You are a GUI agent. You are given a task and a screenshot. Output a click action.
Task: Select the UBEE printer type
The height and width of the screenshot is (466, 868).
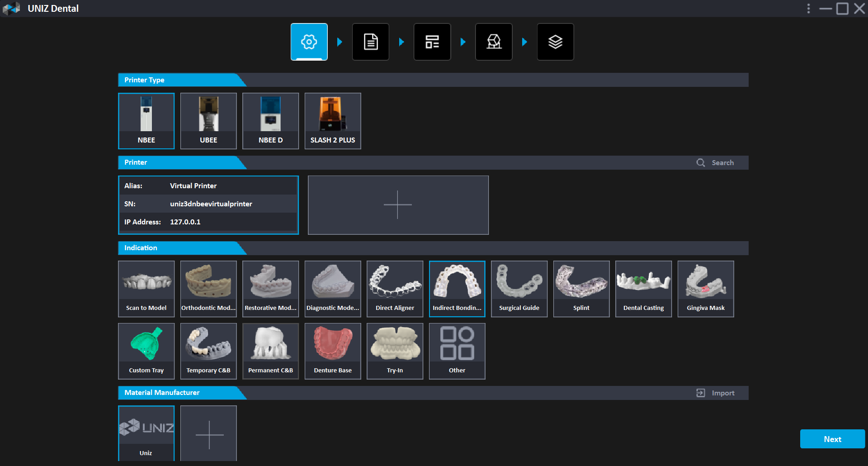208,121
